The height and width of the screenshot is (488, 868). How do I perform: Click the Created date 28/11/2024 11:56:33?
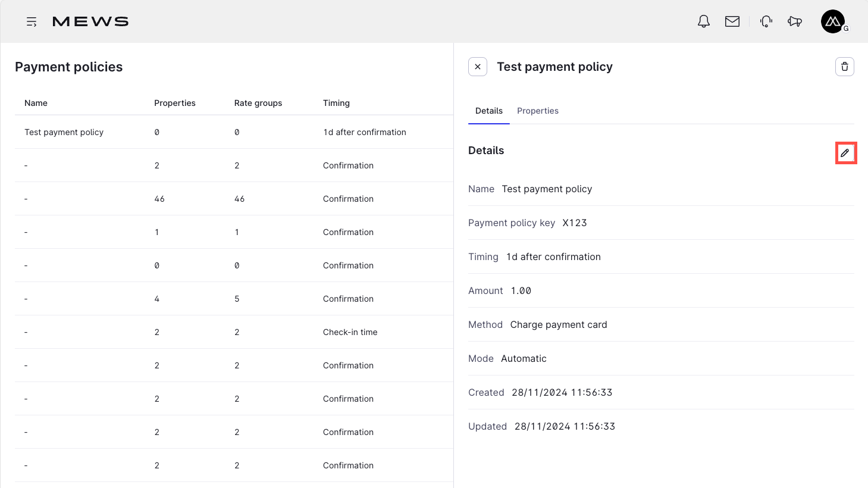(562, 392)
